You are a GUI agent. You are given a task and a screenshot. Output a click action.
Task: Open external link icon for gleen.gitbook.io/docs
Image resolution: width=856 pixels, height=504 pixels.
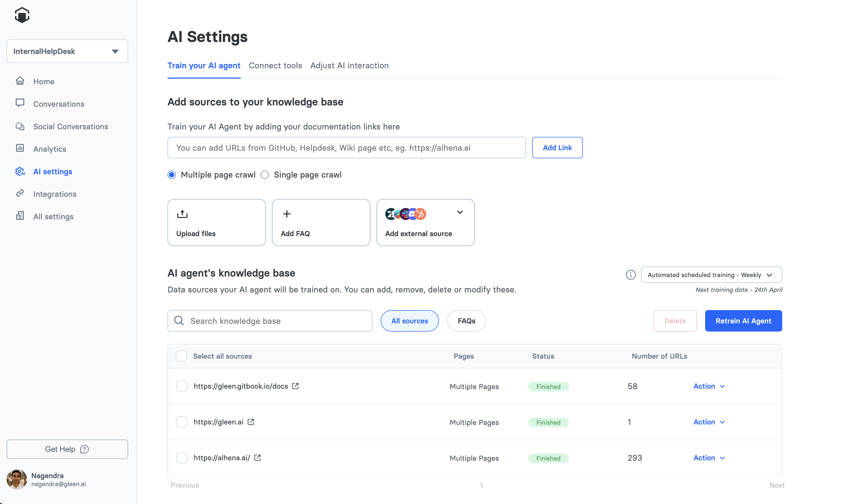pos(295,386)
